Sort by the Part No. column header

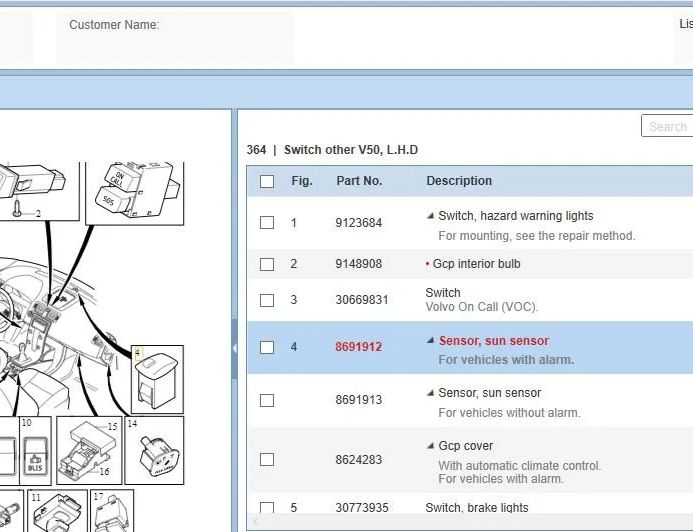coord(359,181)
